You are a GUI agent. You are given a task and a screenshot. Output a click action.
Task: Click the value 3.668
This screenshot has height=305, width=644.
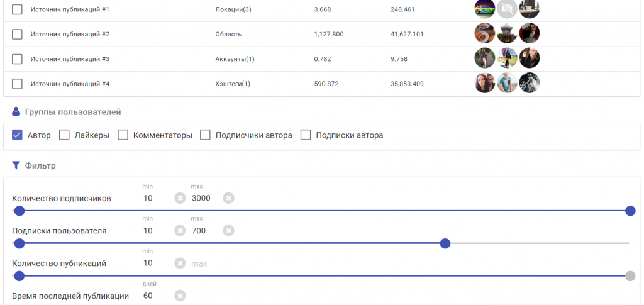pos(323,9)
